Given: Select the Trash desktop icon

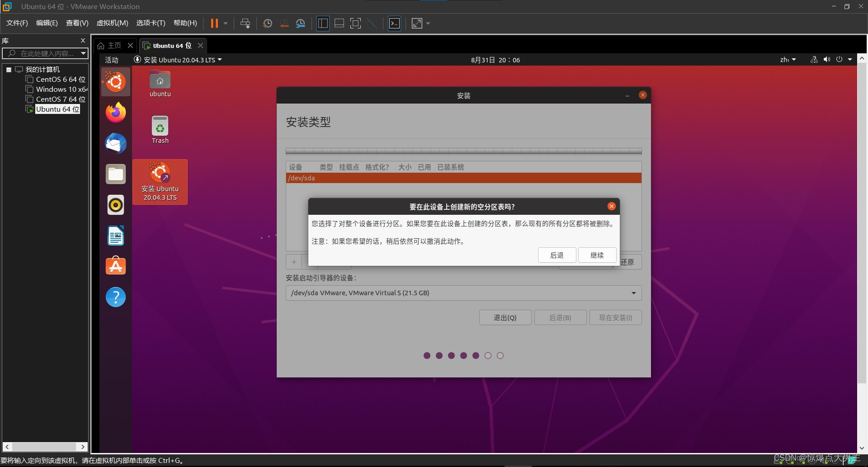Looking at the screenshot, I should (160, 130).
